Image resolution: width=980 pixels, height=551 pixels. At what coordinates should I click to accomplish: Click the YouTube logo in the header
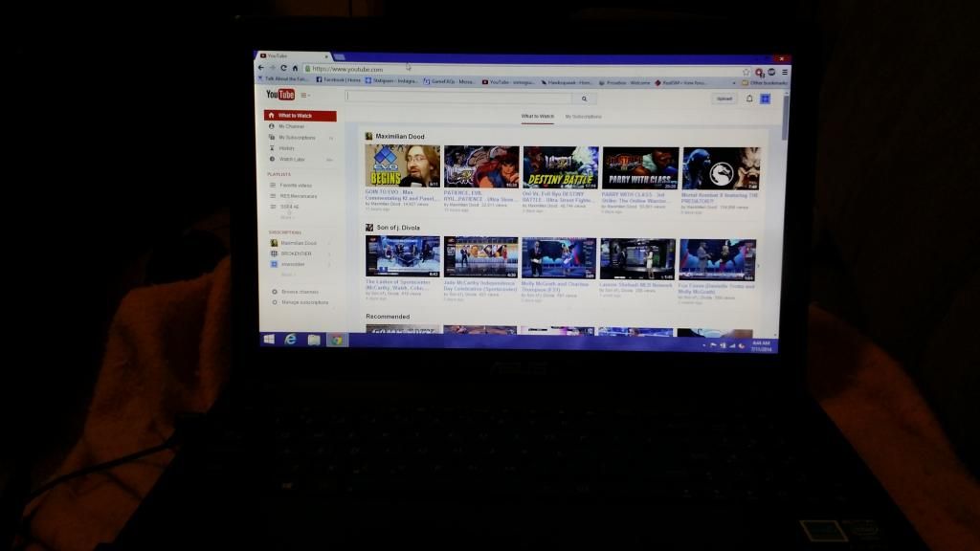pos(280,95)
